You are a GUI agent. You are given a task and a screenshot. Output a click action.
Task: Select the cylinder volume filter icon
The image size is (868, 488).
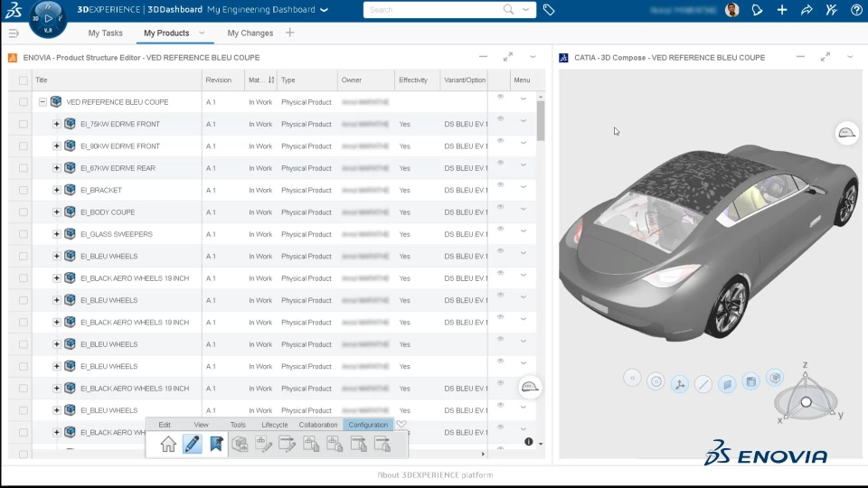pyautogui.click(x=751, y=381)
